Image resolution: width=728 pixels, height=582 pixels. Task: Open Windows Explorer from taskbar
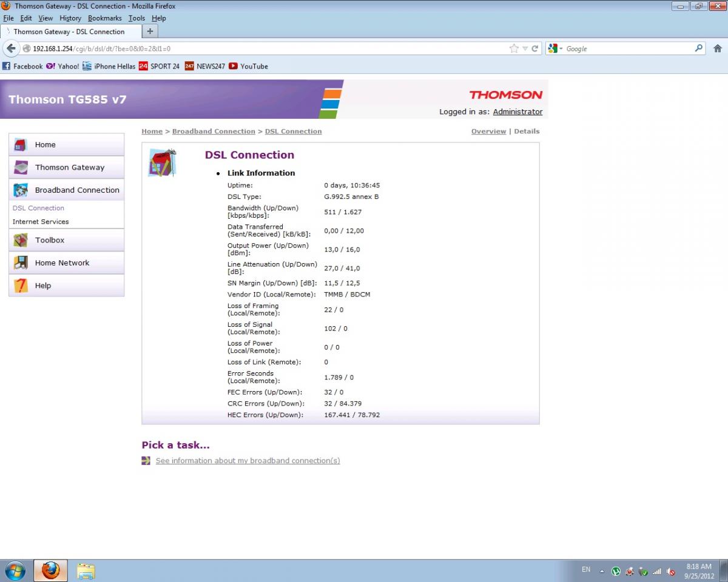coord(86,570)
